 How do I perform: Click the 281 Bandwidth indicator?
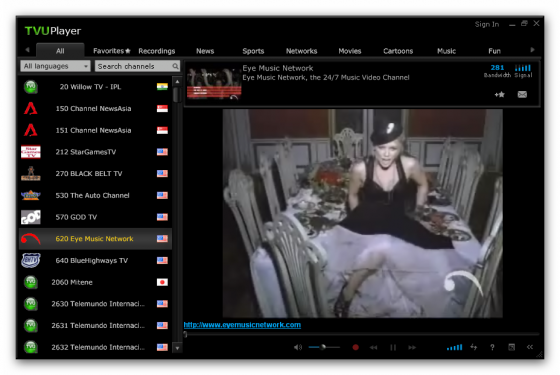coord(497,71)
